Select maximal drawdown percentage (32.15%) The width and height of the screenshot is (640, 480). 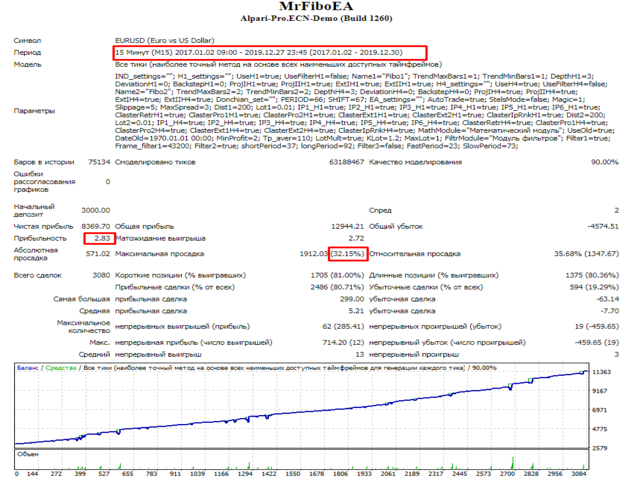click(347, 254)
